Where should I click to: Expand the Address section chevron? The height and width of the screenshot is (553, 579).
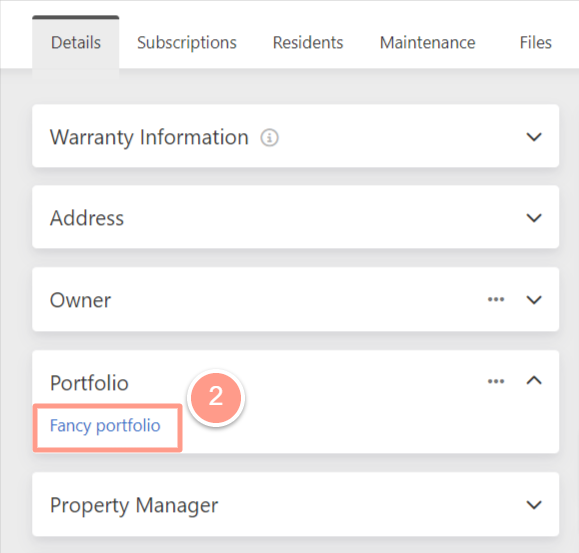(534, 218)
